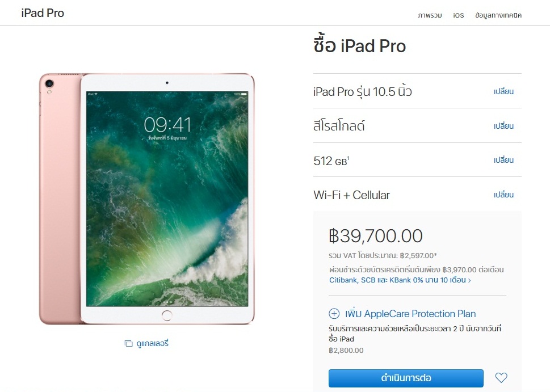Click the blue ดำเนินการต่อ button
This screenshot has width=550, height=392.
click(406, 378)
